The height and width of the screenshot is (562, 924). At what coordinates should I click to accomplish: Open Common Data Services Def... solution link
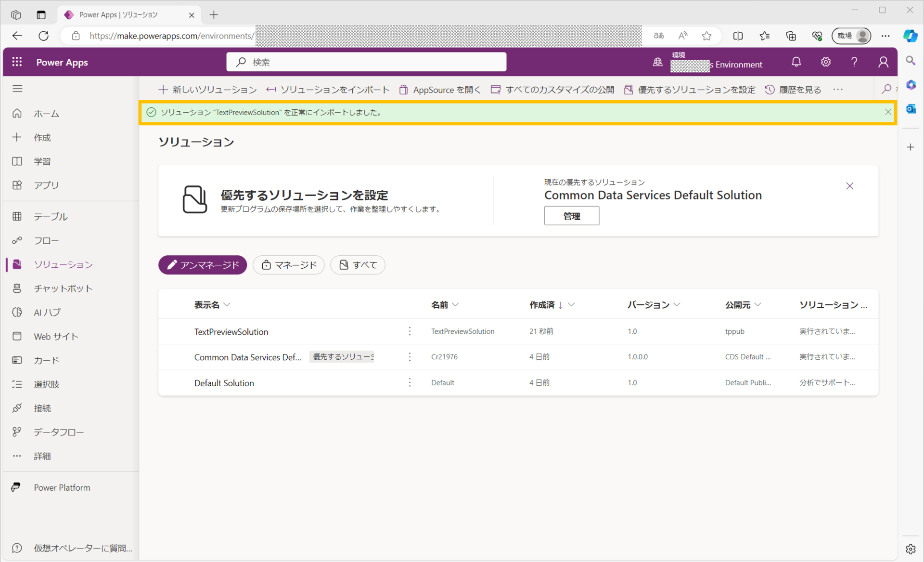click(x=247, y=357)
